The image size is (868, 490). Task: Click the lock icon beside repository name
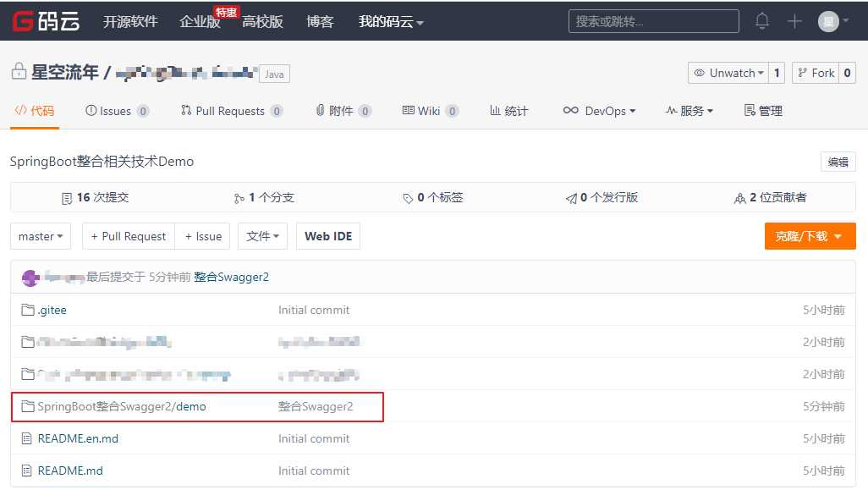(19, 71)
